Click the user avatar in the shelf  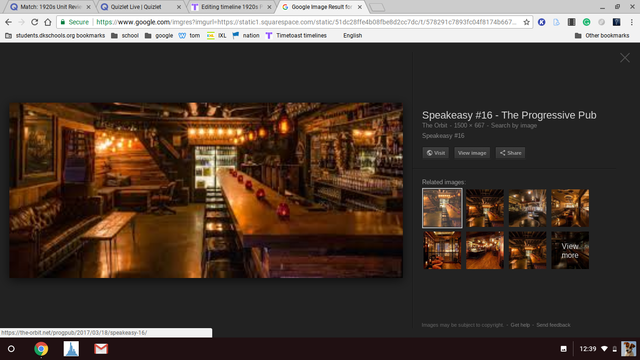click(629, 349)
